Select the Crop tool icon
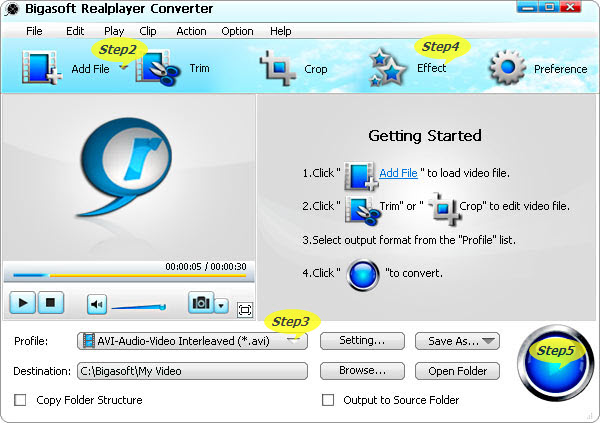600x423 pixels. 278,68
